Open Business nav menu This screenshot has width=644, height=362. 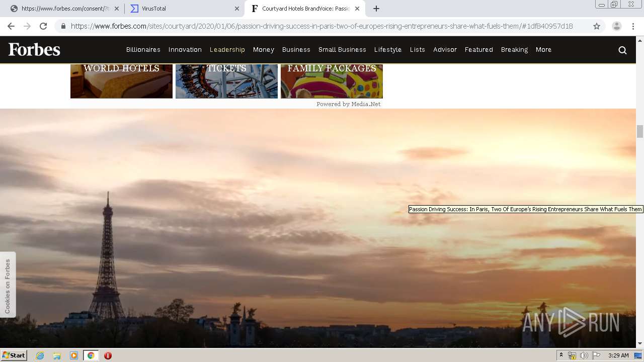click(296, 50)
